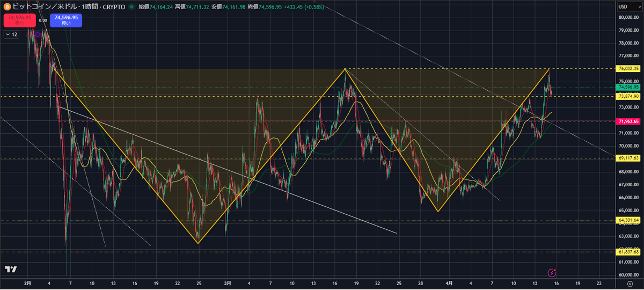Click the green 74,596.95 current price label
This screenshot has width=644, height=290.
click(x=628, y=87)
